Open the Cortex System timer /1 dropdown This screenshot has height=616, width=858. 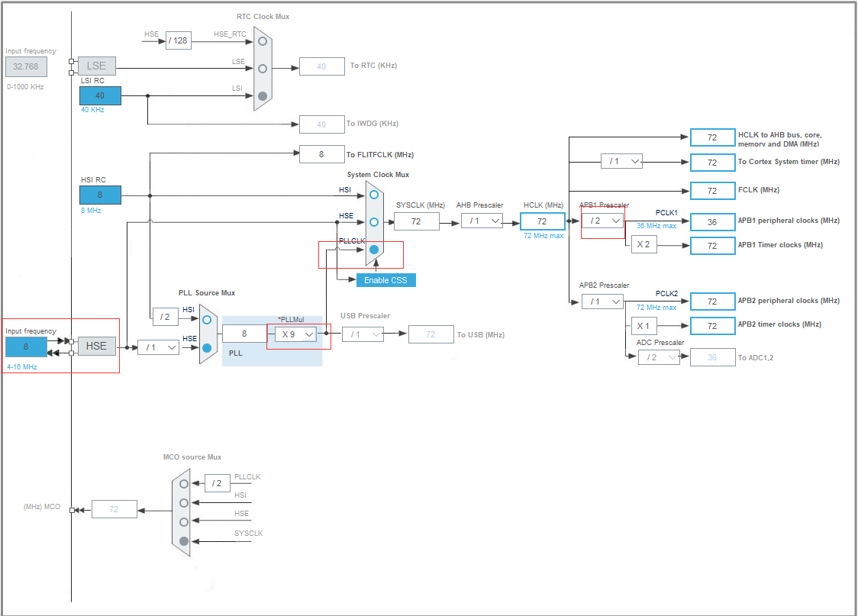[x=621, y=161]
